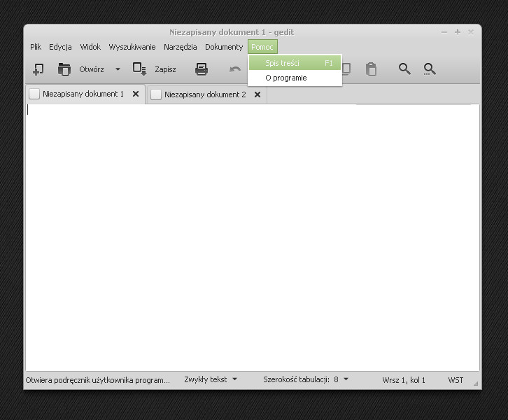
Task: Click the save document icon
Action: coord(140,69)
